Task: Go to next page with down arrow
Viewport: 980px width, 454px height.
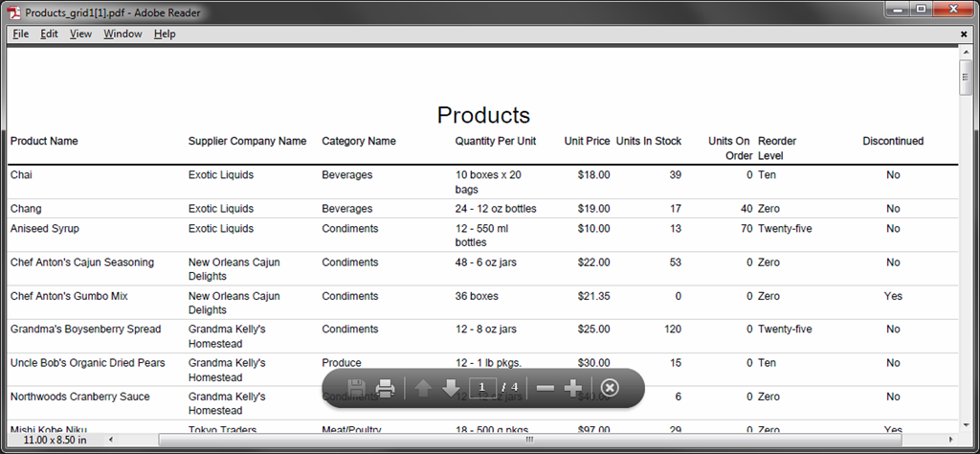Action: (451, 388)
